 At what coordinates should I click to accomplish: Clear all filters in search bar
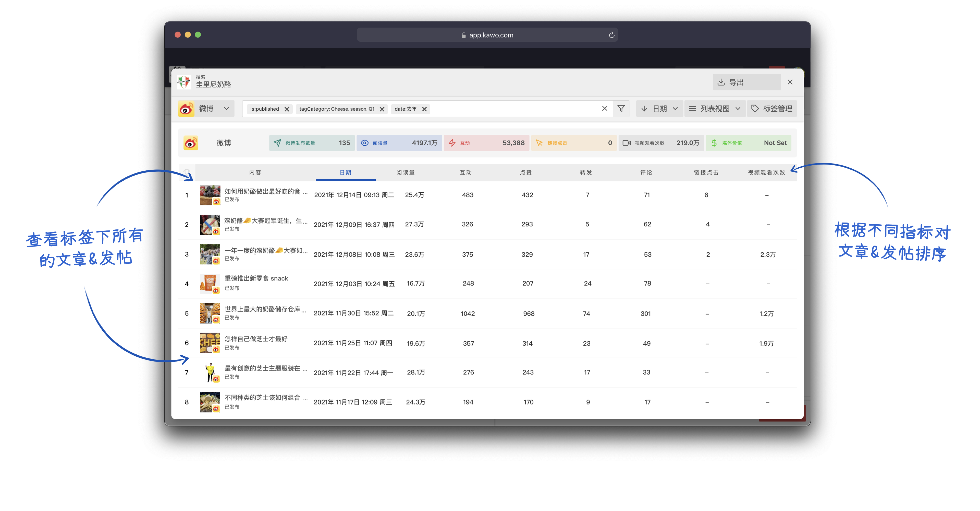coord(604,109)
